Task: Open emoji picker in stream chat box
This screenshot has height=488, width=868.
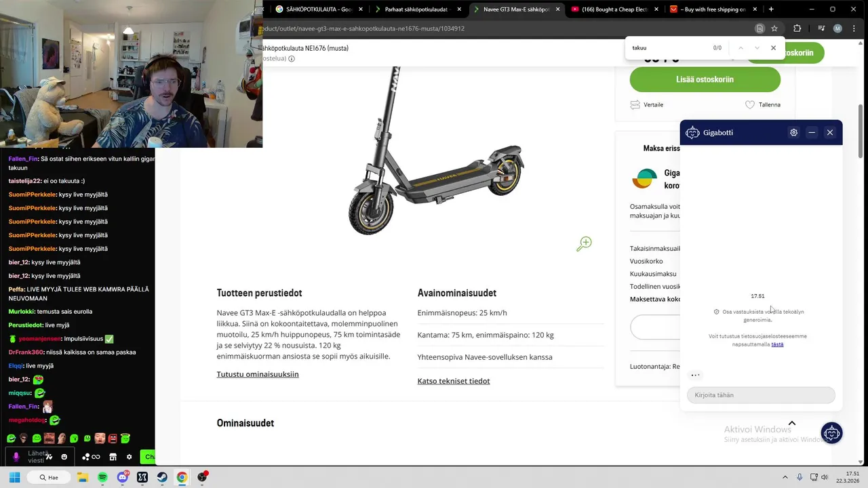Action: pos(64,457)
